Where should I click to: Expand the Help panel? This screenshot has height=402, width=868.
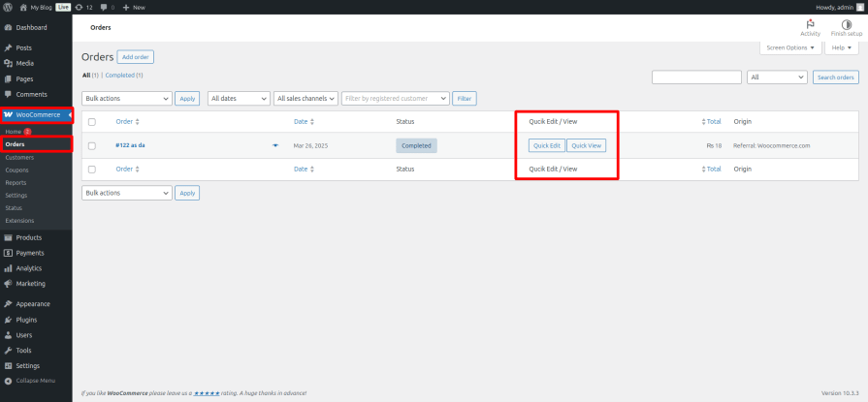click(842, 47)
